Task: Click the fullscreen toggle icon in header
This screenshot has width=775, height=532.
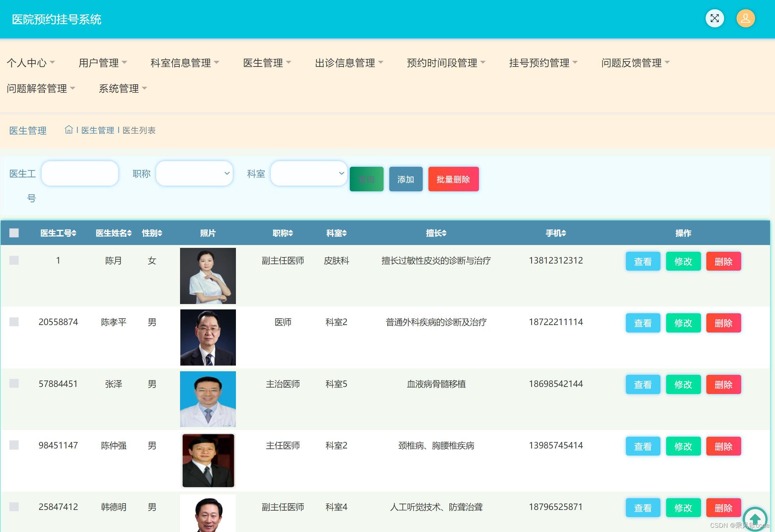Action: click(715, 18)
